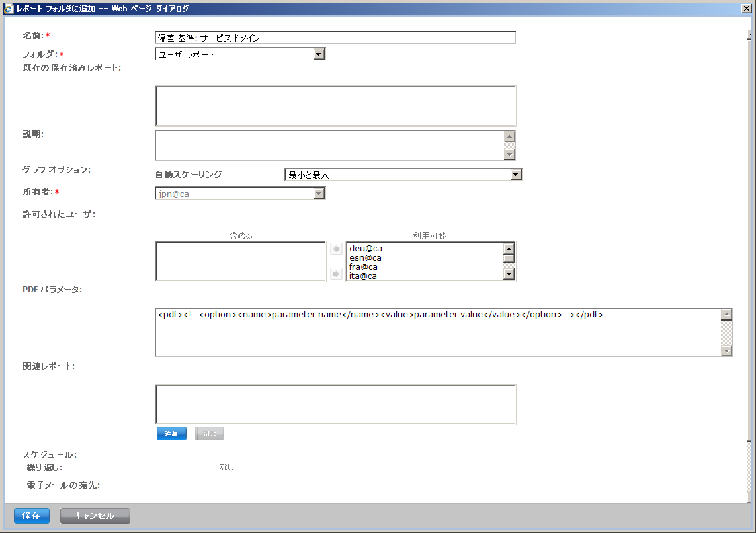Click the 含める column header label
The image size is (756, 533).
tap(241, 235)
